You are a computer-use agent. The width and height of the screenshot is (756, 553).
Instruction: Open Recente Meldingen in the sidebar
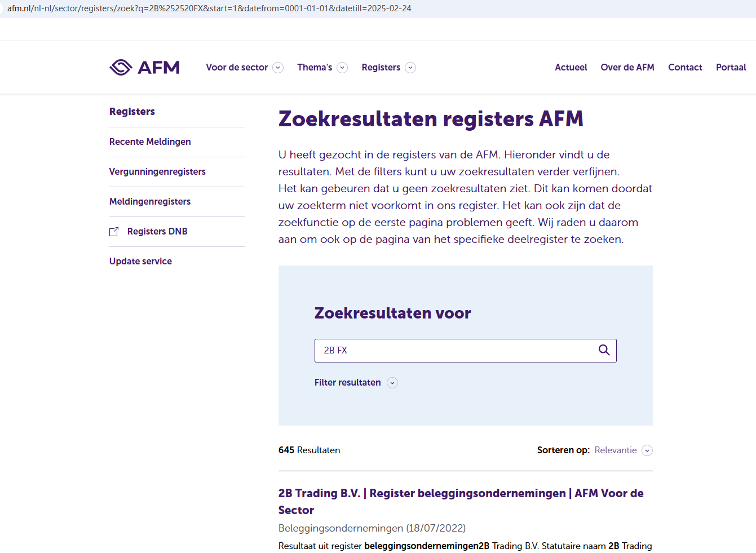click(150, 141)
